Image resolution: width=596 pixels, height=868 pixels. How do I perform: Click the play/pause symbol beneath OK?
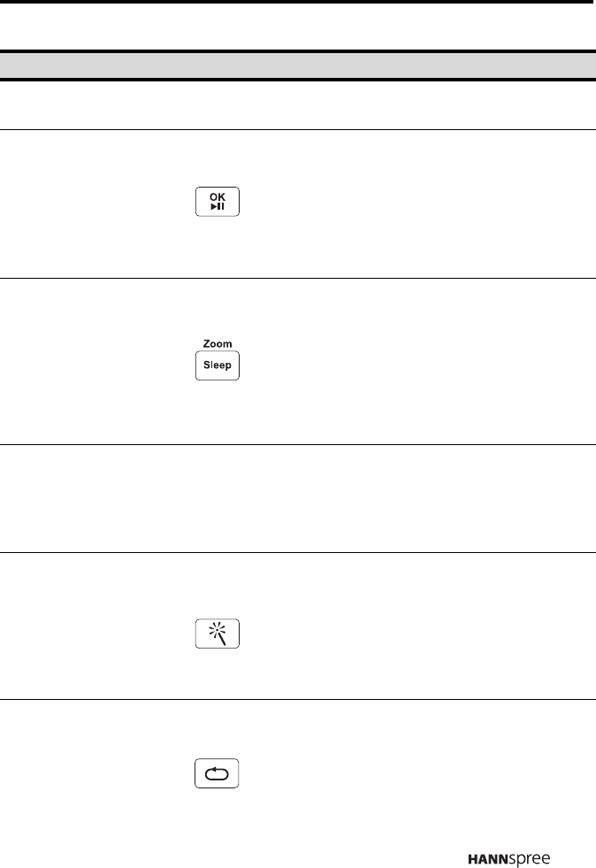[217, 207]
